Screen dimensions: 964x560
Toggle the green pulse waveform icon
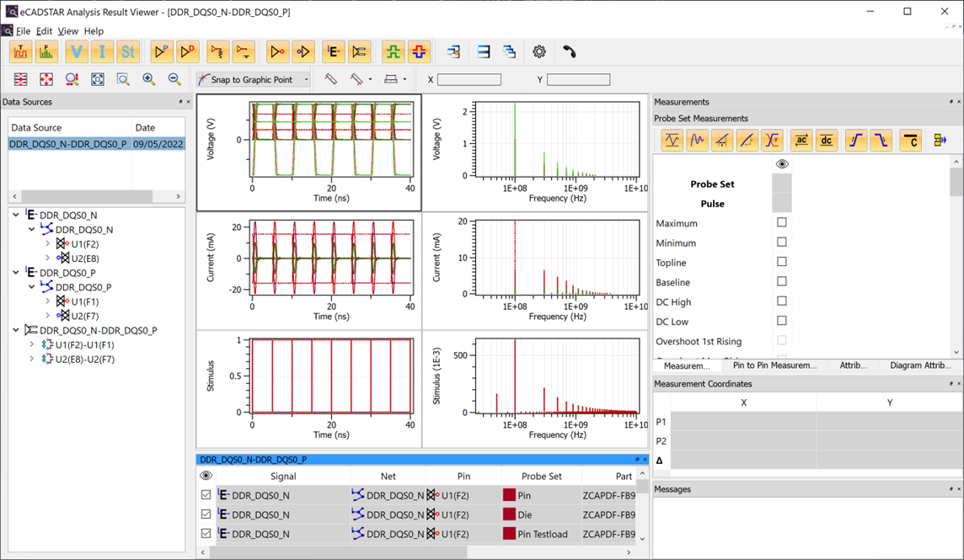393,52
